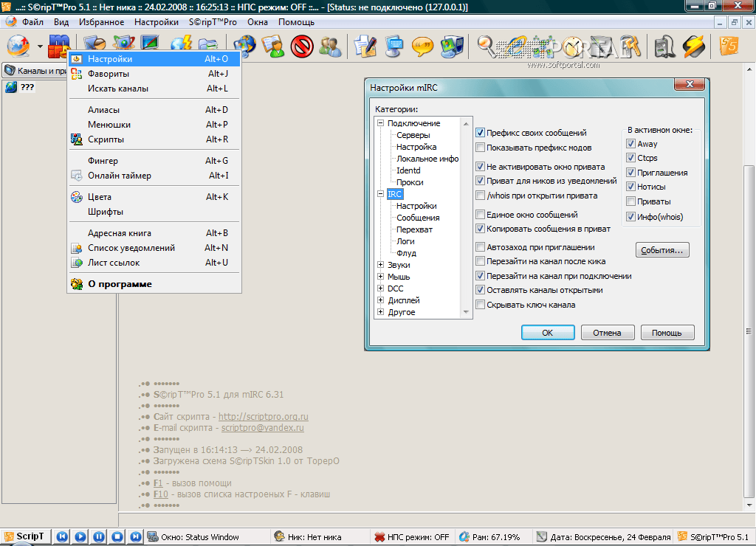
Task: Click the server tower toolbar icon
Action: (x=665, y=46)
